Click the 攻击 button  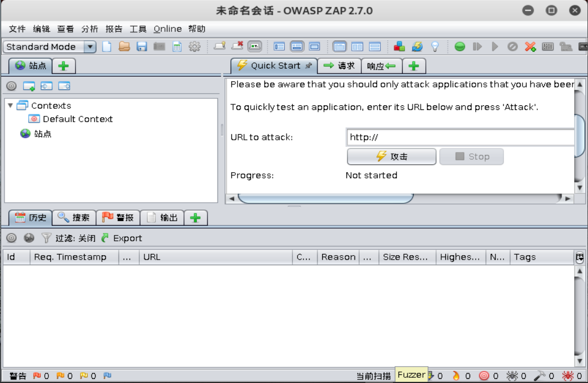[391, 156]
